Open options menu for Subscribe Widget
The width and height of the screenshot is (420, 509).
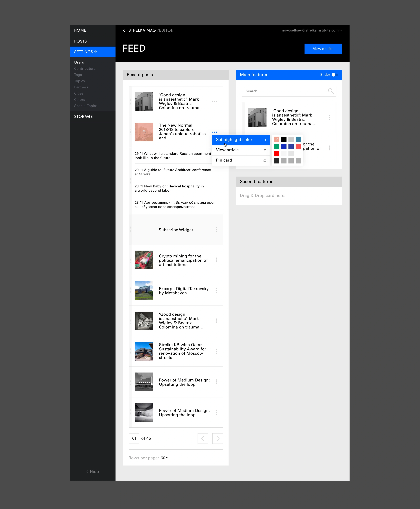(216, 229)
